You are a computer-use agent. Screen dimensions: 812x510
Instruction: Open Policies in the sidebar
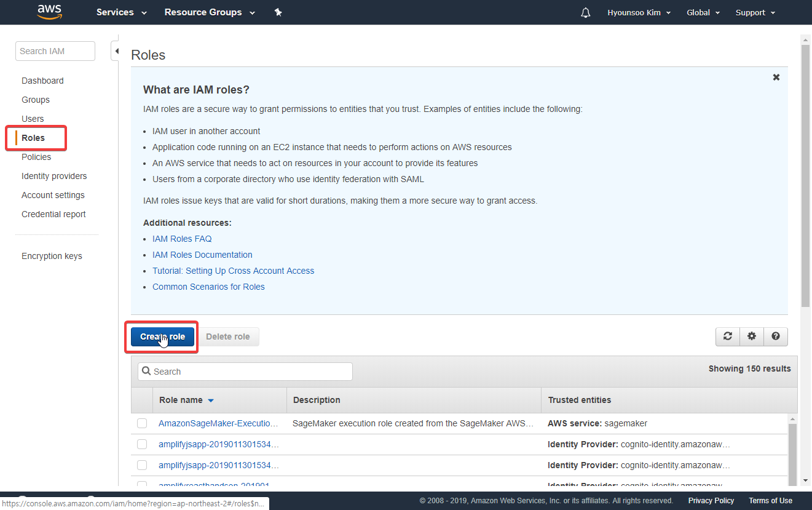pyautogui.click(x=36, y=157)
